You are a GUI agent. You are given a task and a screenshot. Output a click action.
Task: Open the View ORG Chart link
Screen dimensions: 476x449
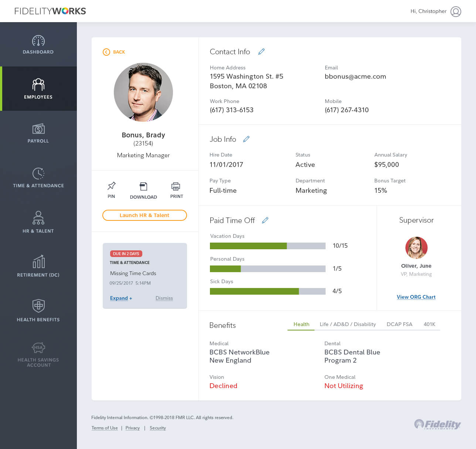click(x=416, y=297)
